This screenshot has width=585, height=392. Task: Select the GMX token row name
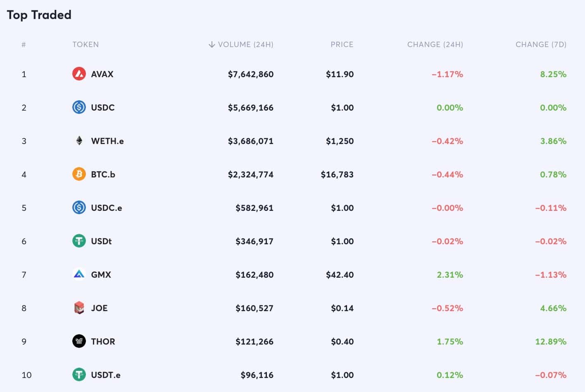[x=101, y=275]
